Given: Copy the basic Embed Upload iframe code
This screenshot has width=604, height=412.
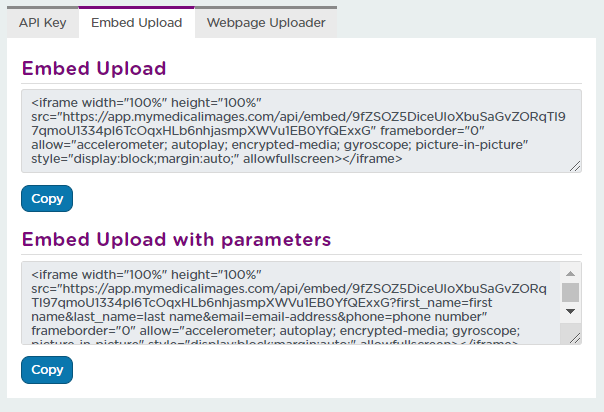Looking at the screenshot, I should coord(47,199).
